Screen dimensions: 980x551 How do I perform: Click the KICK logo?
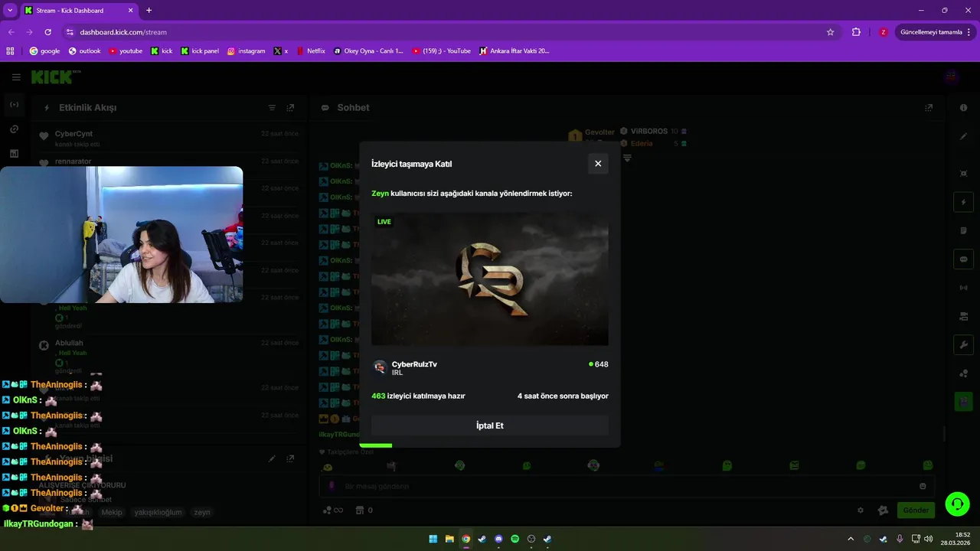click(54, 77)
